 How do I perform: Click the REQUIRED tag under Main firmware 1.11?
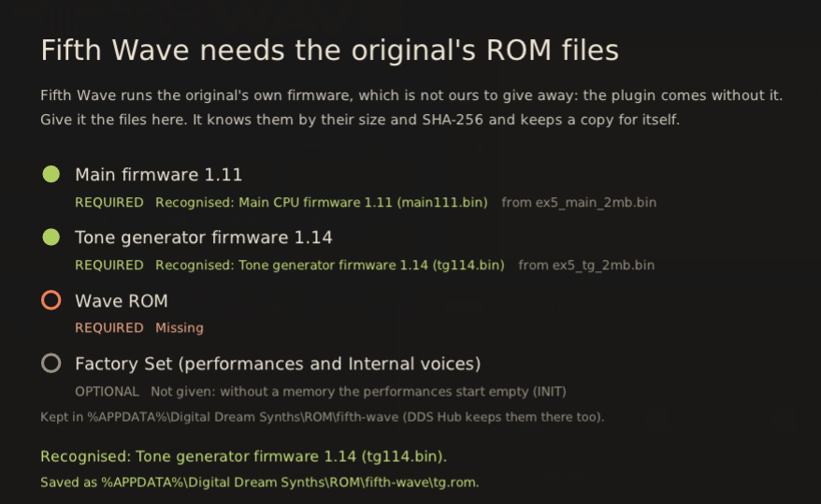point(108,202)
